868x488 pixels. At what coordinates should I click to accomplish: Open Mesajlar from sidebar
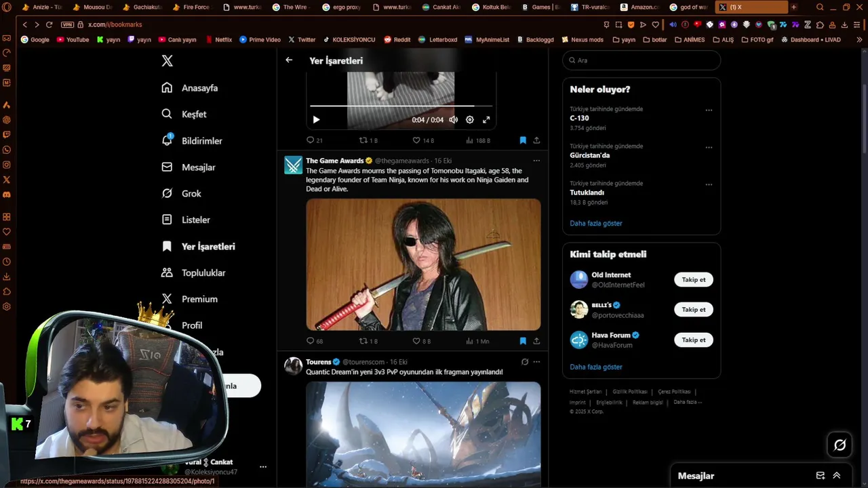pos(189,167)
